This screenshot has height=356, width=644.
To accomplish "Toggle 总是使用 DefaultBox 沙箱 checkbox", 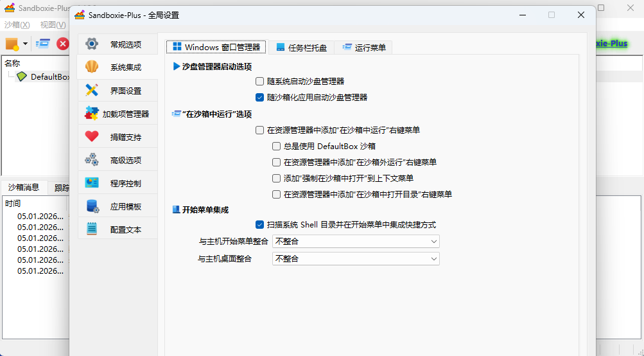I will tap(277, 147).
